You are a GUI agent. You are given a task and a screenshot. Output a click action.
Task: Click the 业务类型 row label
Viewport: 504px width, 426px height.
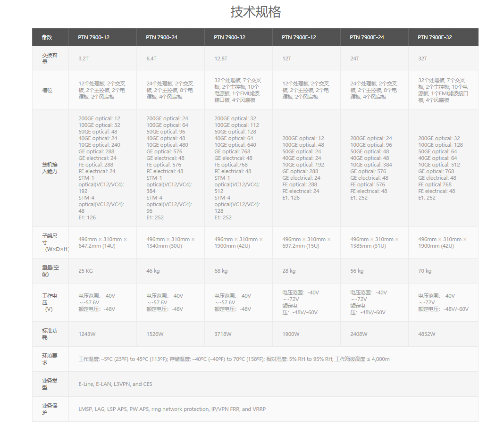click(50, 384)
